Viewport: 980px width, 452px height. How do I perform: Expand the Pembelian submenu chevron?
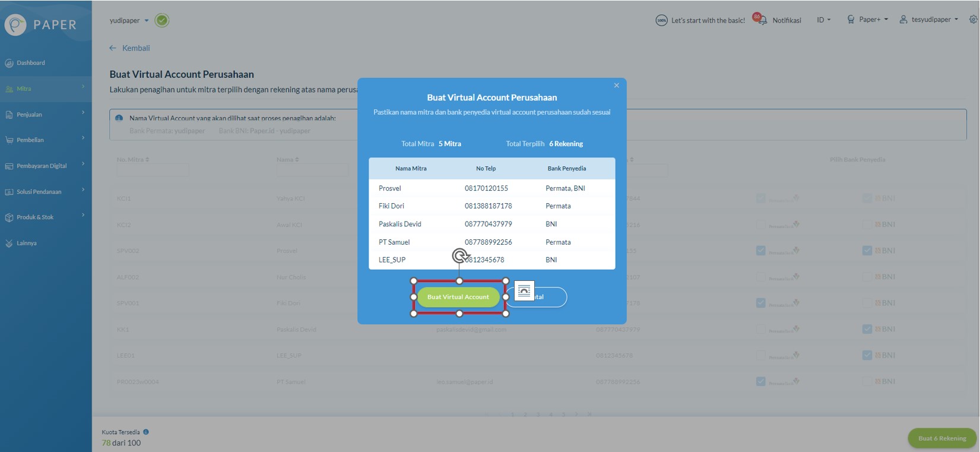(x=83, y=138)
